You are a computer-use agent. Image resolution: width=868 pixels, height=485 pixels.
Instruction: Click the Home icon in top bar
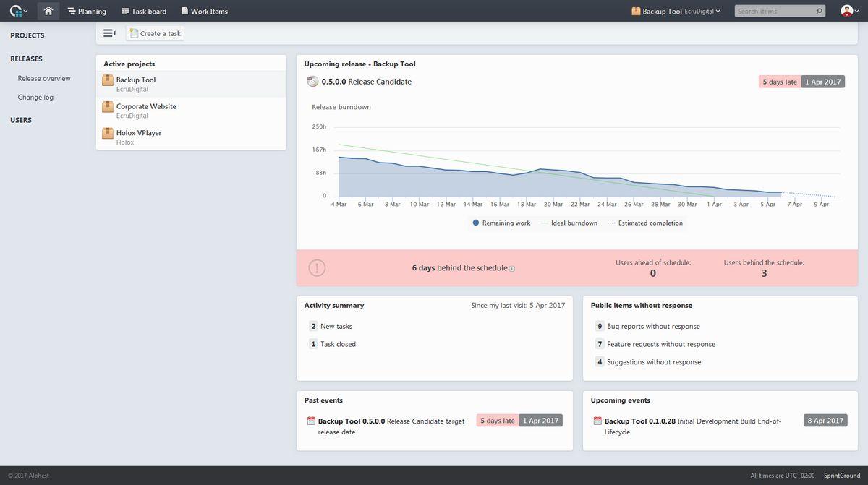(x=48, y=11)
